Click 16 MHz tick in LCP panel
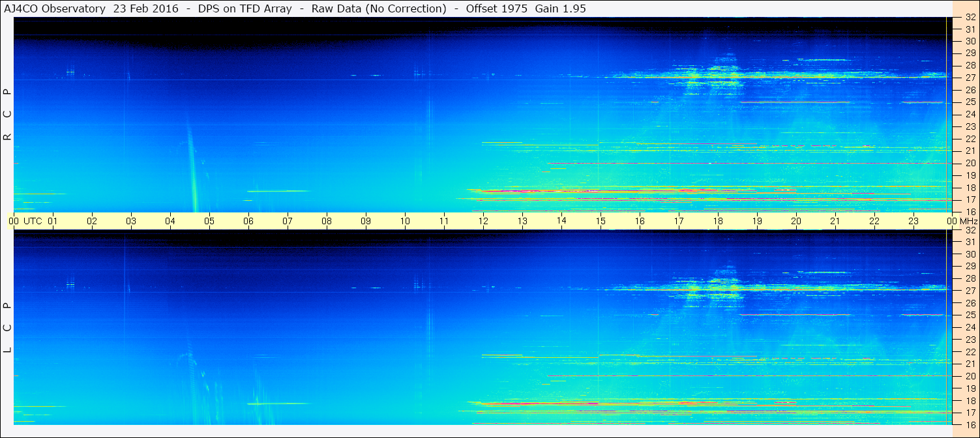 point(970,424)
